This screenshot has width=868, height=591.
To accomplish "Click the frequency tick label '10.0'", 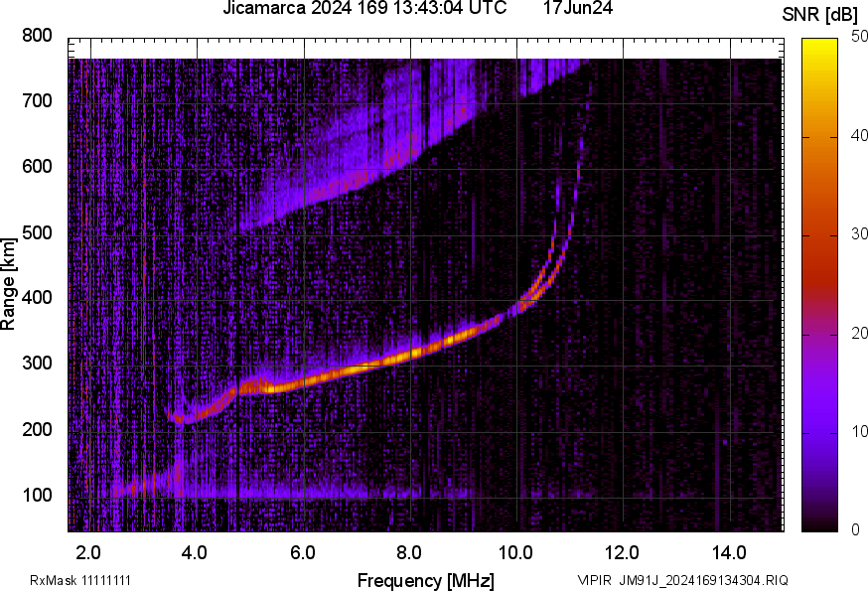I will pos(515,553).
